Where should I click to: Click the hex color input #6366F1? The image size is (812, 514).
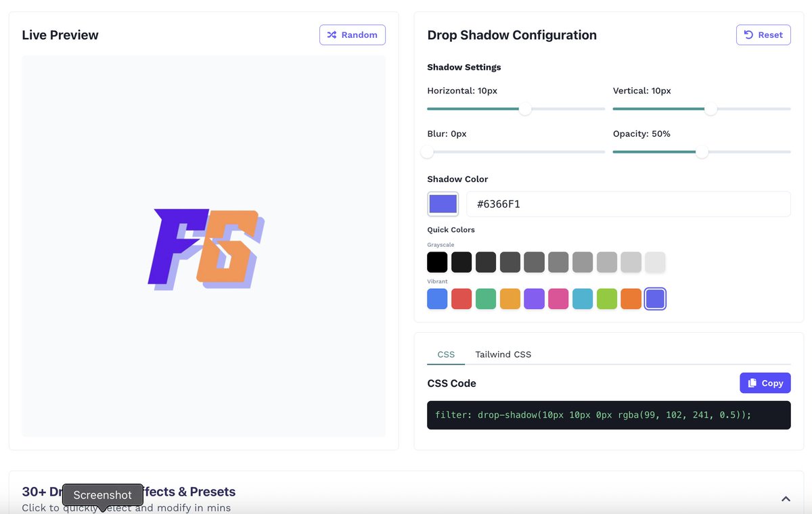[629, 204]
